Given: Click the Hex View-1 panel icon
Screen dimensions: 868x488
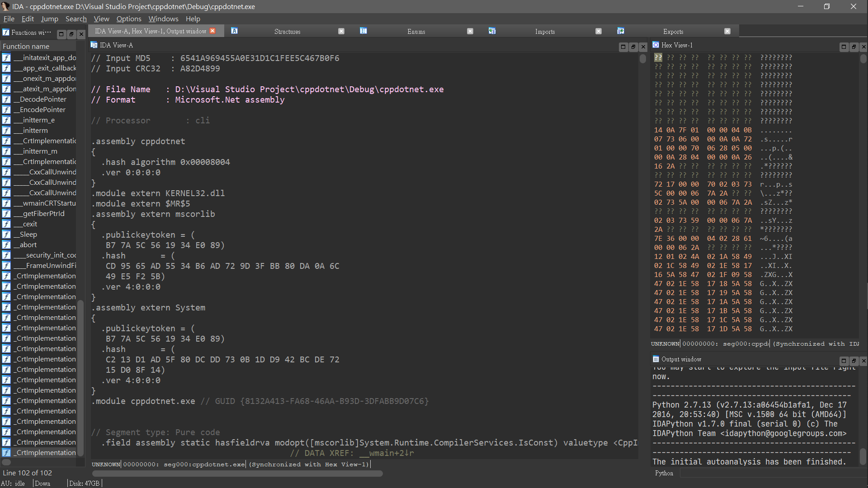Looking at the screenshot, I should tap(656, 45).
